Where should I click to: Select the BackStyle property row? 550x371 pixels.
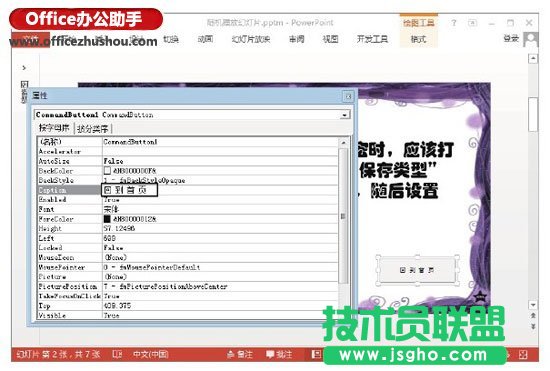click(188, 180)
